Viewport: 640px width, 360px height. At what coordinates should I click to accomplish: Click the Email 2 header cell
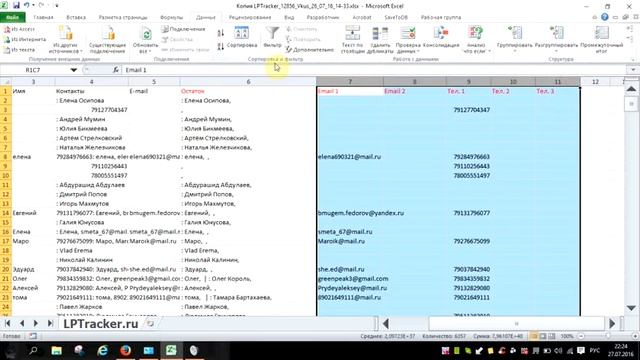(x=414, y=91)
